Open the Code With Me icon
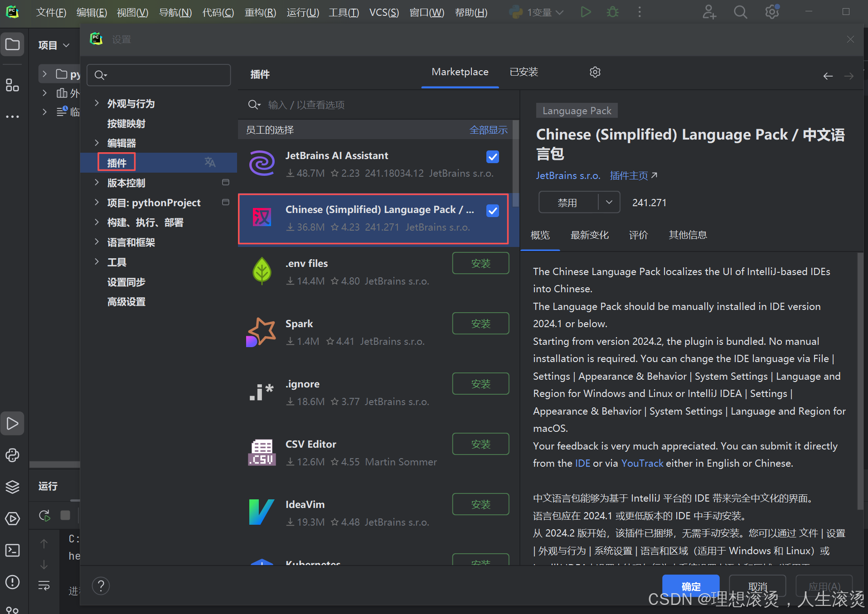Screen dimensions: 868x614 709,12
